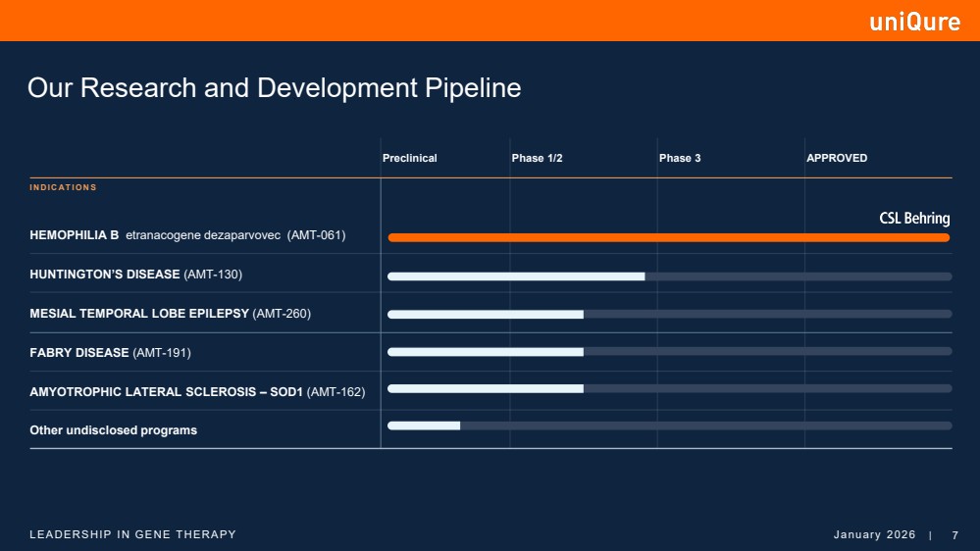Select the Amyotrophic Lateral Sclerosis – SOD1 label
Image resolution: width=980 pixels, height=551 pixels.
click(x=197, y=392)
